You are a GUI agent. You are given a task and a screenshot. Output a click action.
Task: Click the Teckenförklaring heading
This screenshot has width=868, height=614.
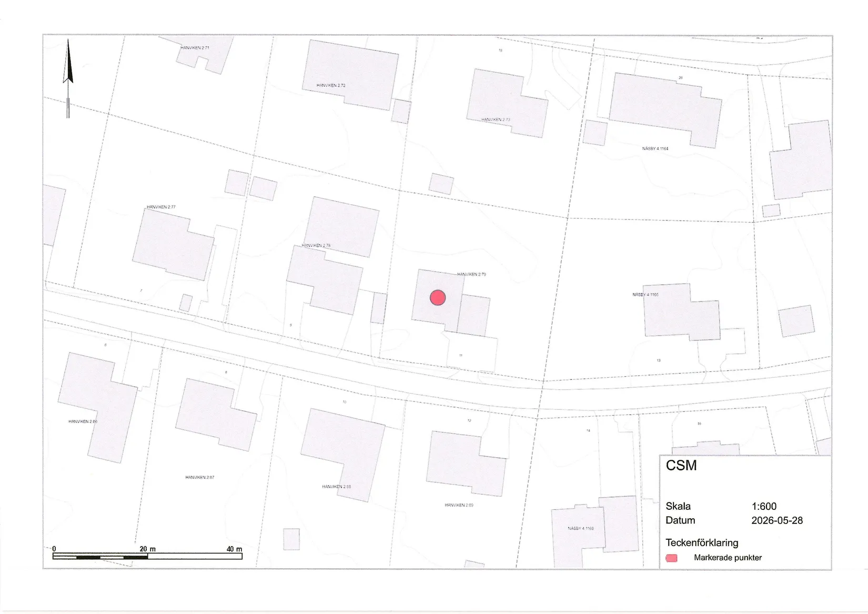(x=702, y=542)
